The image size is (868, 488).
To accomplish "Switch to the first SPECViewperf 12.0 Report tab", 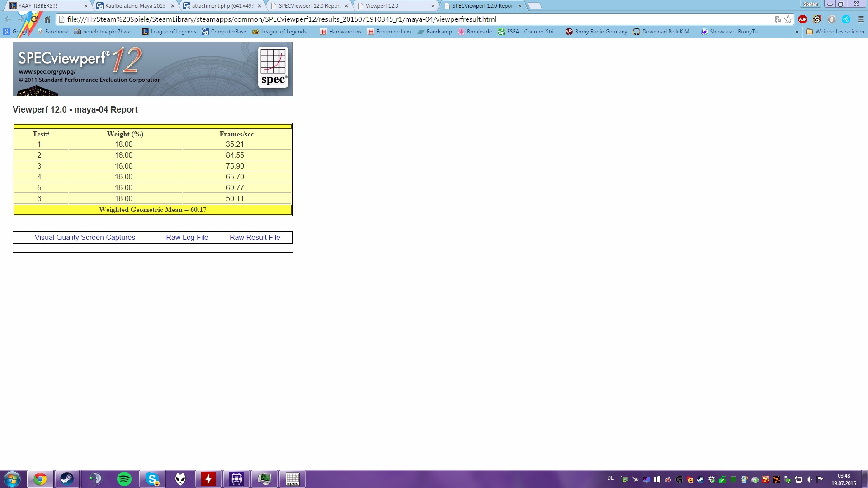I will click(309, 6).
